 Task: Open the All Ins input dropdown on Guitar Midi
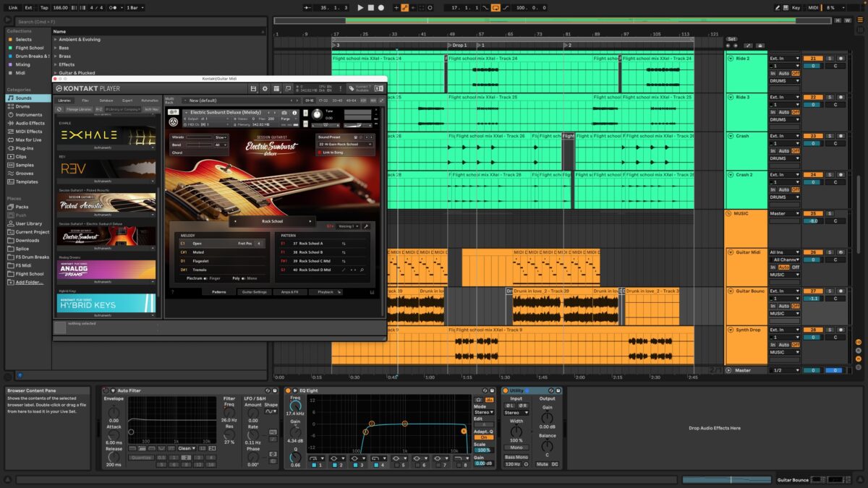[x=785, y=252]
